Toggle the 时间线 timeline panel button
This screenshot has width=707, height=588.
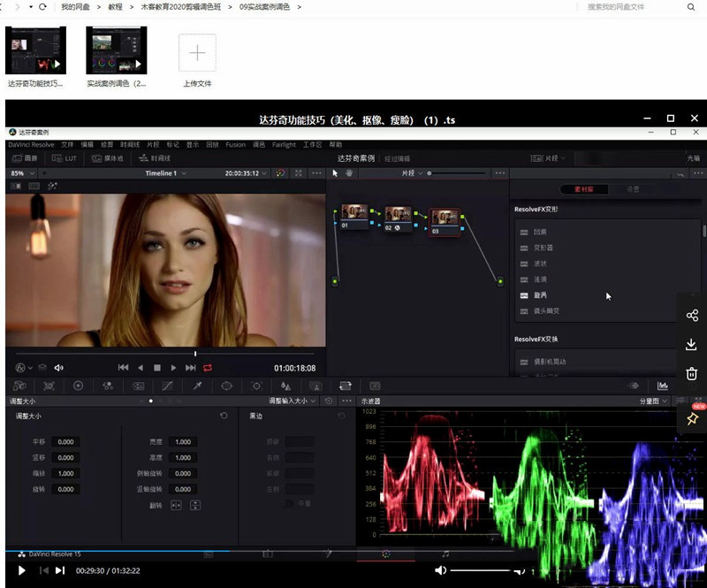coord(155,158)
